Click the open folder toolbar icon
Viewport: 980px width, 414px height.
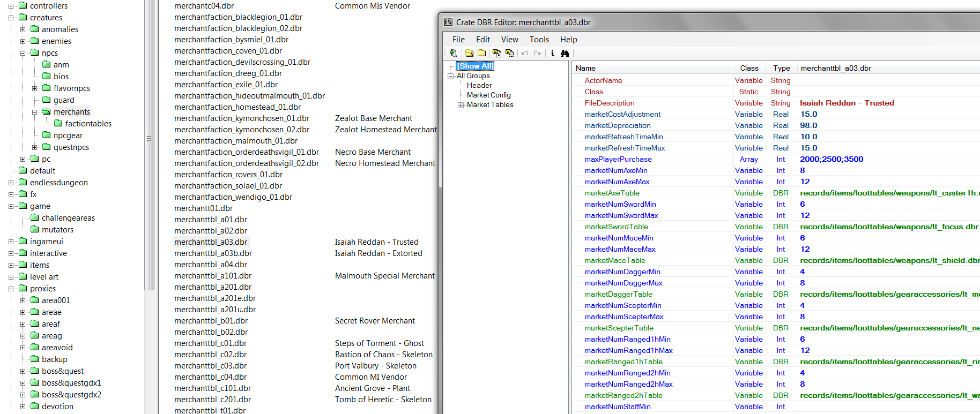(x=469, y=53)
